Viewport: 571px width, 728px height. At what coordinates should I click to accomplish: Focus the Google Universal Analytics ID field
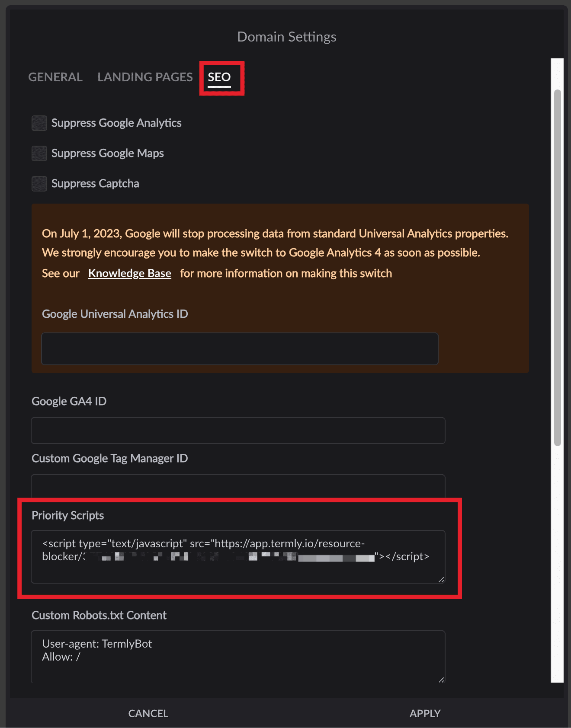click(x=240, y=349)
